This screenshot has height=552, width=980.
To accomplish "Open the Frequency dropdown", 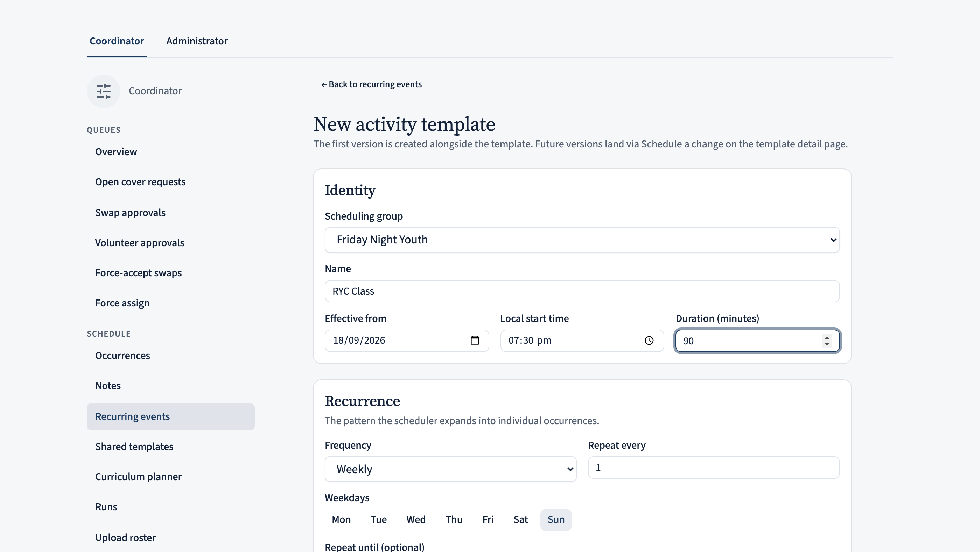I will (450, 469).
